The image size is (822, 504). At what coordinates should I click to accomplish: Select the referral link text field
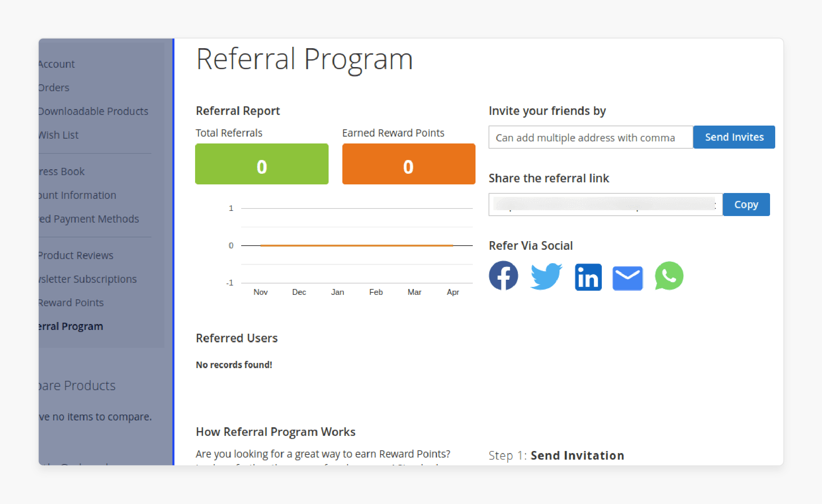(606, 204)
